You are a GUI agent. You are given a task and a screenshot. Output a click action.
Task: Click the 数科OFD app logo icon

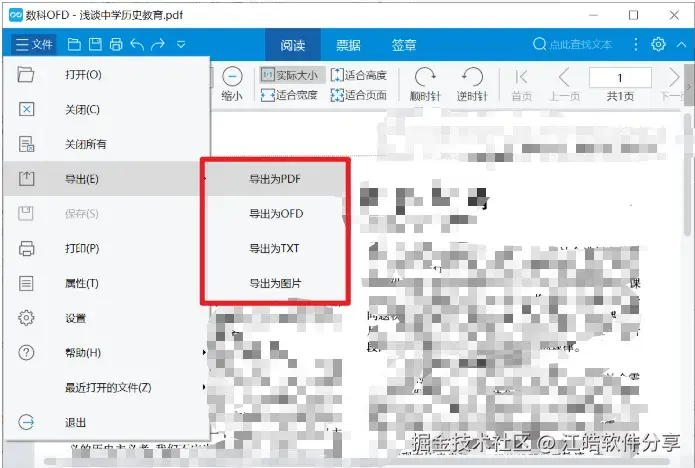pos(16,15)
